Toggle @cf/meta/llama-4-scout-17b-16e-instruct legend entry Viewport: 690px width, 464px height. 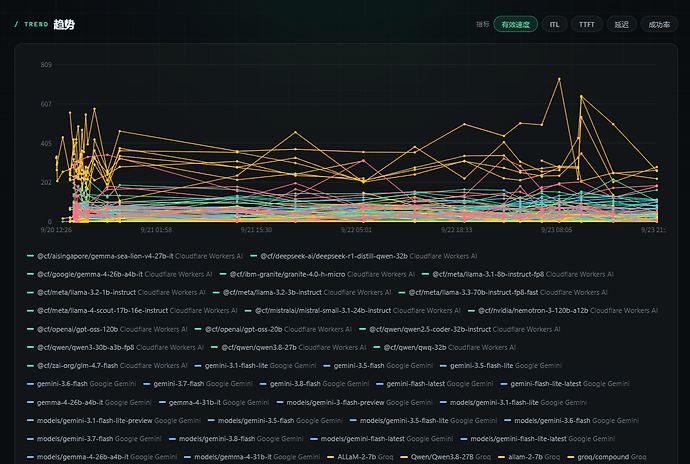click(x=132, y=310)
